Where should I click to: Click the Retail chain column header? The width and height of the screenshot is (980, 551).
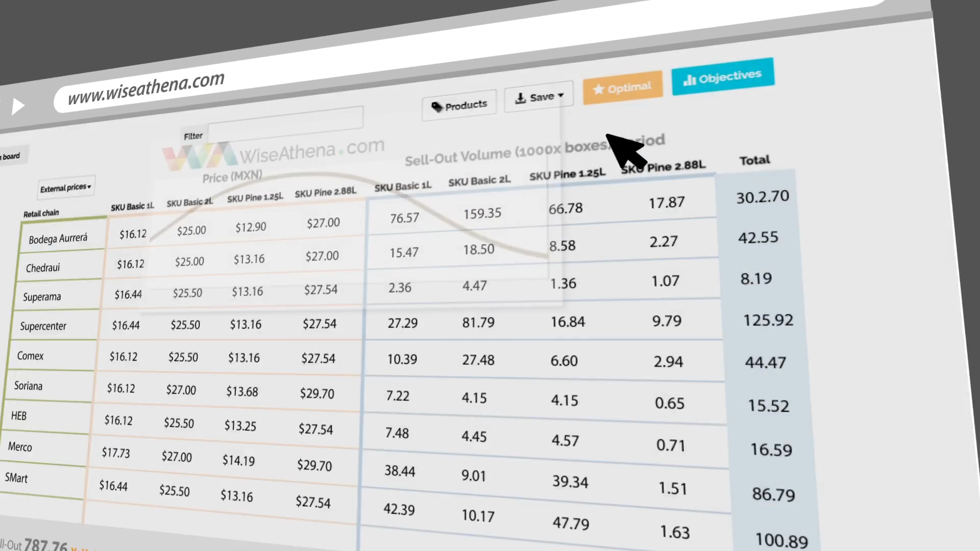41,213
